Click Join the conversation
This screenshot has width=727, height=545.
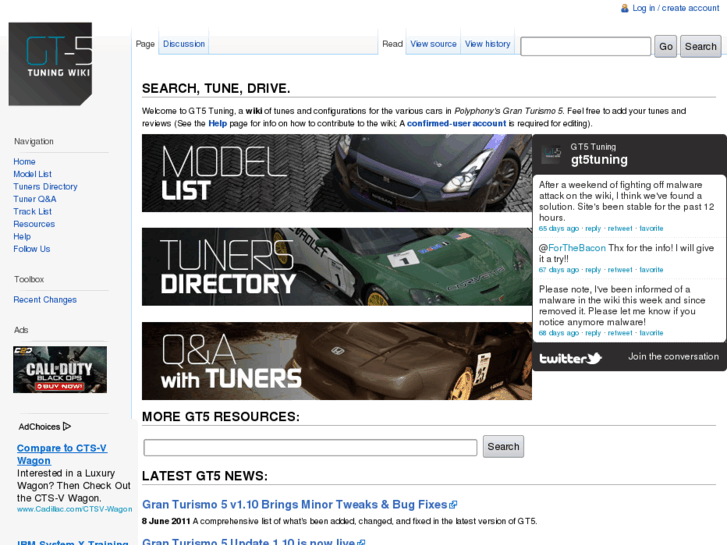[x=673, y=356]
